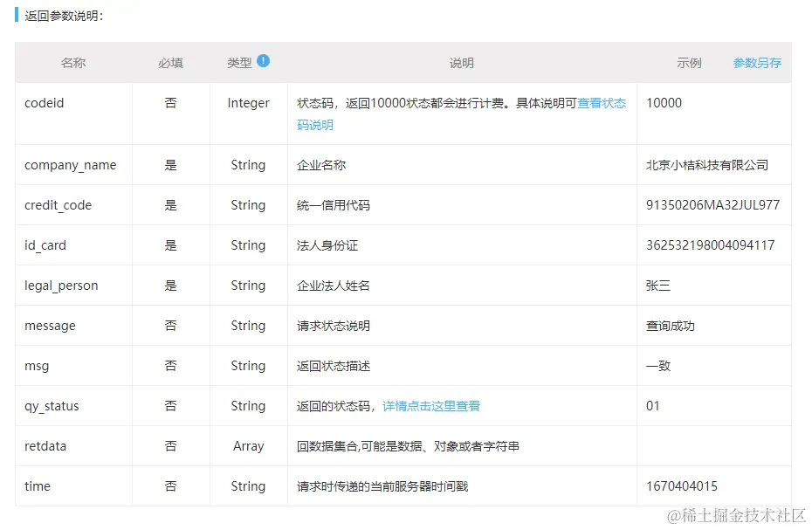The height and width of the screenshot is (530, 812).
Task: Open the 参数另存 link in table header
Action: 757,63
